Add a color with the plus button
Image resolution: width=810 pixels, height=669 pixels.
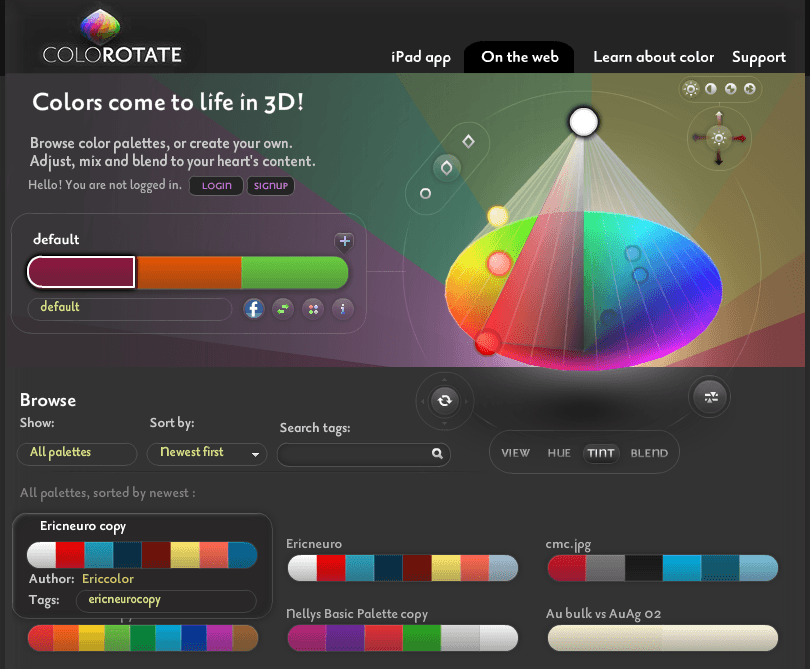(x=345, y=241)
